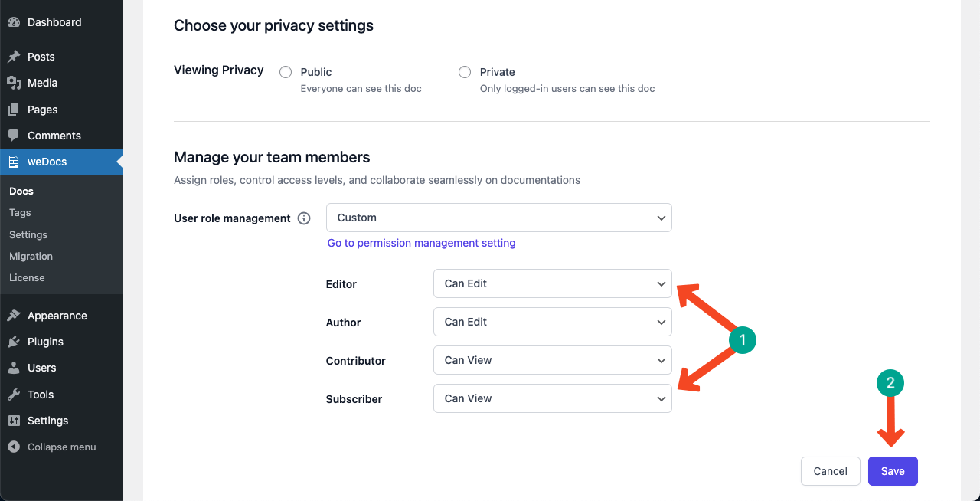
Task: Open the License submenu item
Action: pyautogui.click(x=27, y=277)
